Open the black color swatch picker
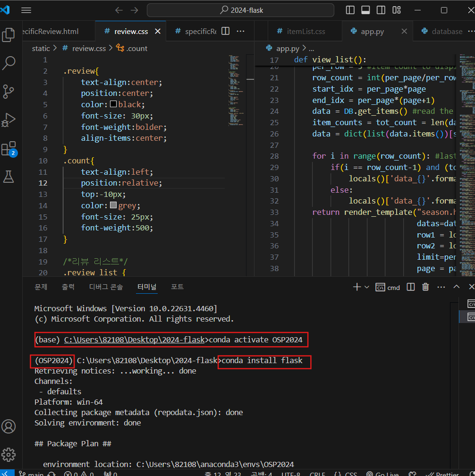The width and height of the screenshot is (475, 476). (113, 104)
